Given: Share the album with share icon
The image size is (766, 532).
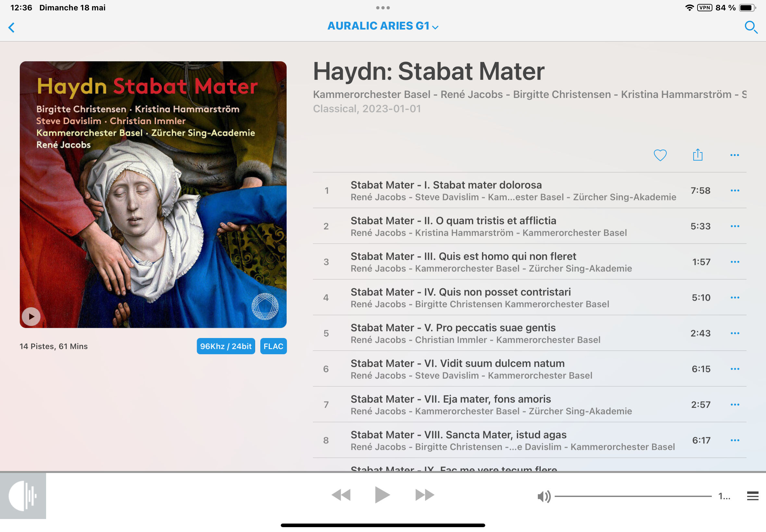Looking at the screenshot, I should 698,155.
